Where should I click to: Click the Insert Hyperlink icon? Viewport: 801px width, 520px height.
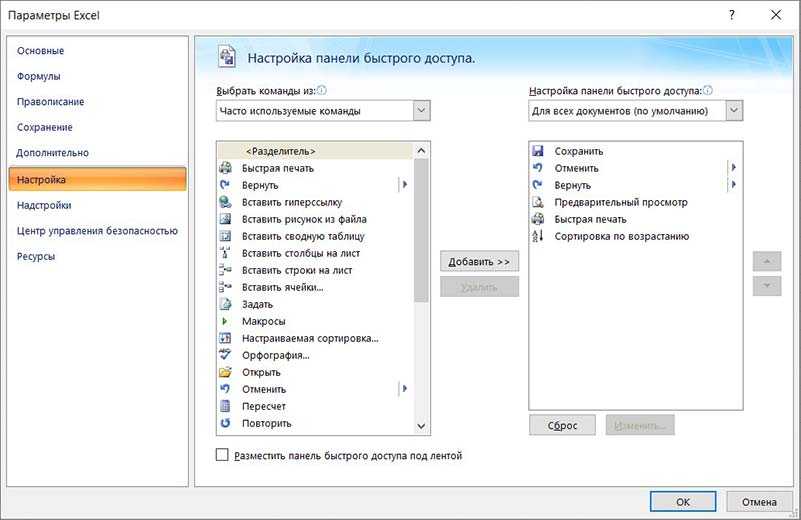pos(225,202)
